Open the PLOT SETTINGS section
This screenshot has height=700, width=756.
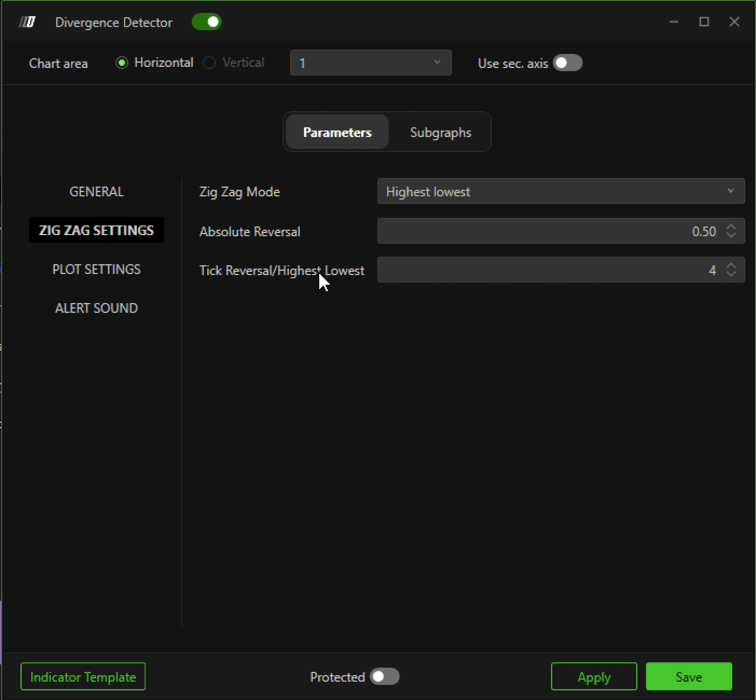coord(96,269)
